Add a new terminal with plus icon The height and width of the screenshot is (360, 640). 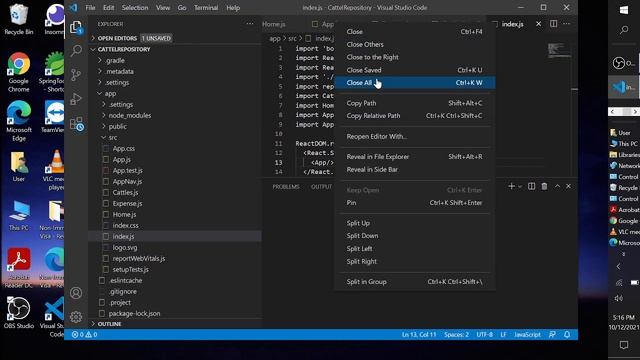pyautogui.click(x=511, y=186)
